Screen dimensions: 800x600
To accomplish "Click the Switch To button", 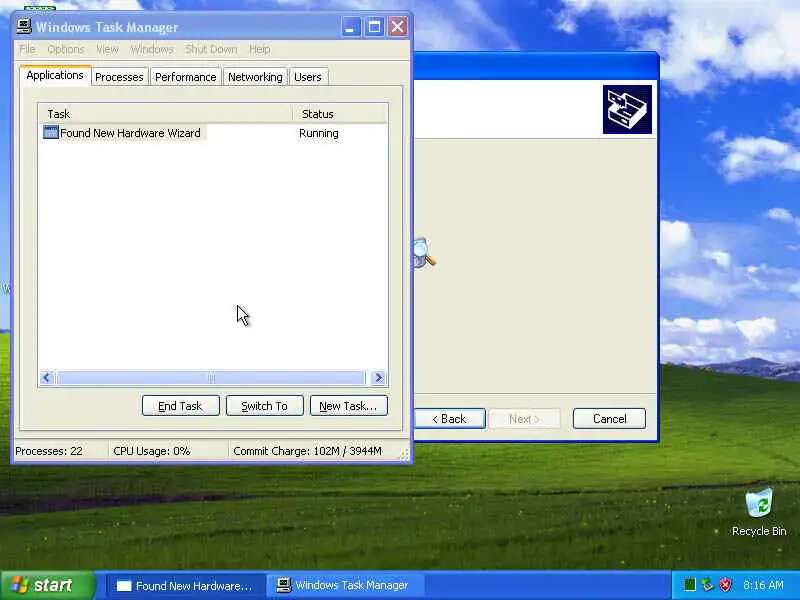I will pyautogui.click(x=265, y=406).
